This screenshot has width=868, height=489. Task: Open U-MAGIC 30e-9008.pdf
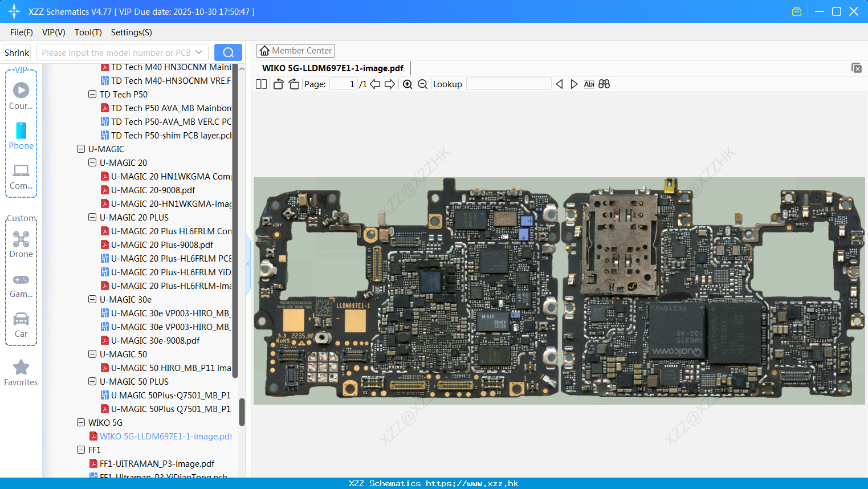tap(150, 341)
